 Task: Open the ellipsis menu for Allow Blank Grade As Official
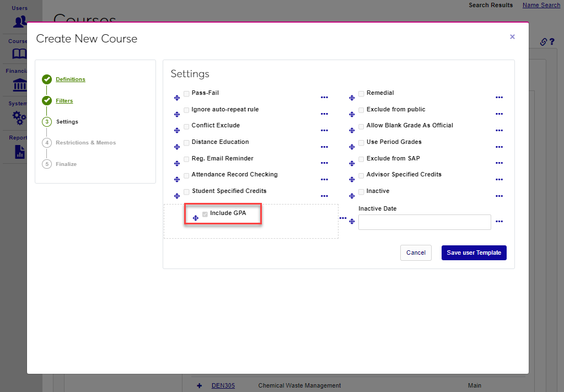499,130
